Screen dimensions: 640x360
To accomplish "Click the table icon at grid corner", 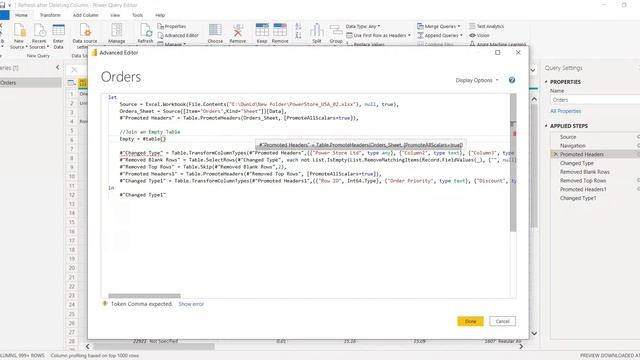I will [71, 83].
